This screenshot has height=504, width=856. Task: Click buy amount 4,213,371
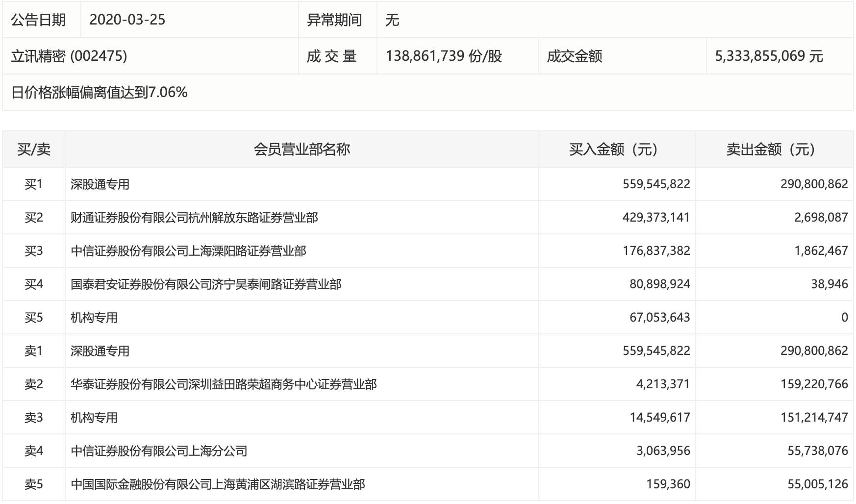[x=663, y=384]
